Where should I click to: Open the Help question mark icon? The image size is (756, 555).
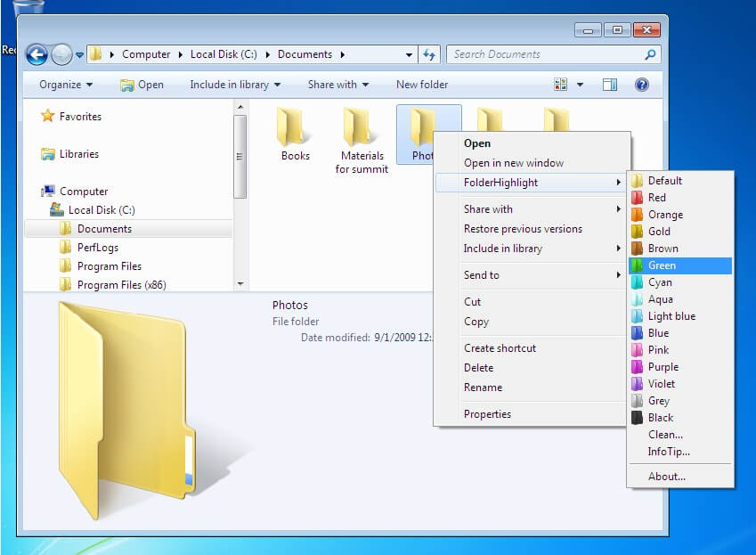click(x=641, y=85)
